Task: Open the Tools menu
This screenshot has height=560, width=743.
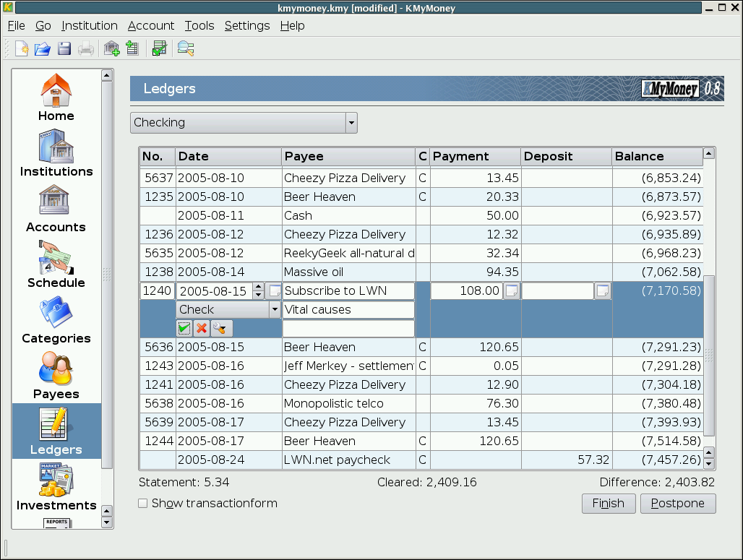Action: click(x=199, y=25)
